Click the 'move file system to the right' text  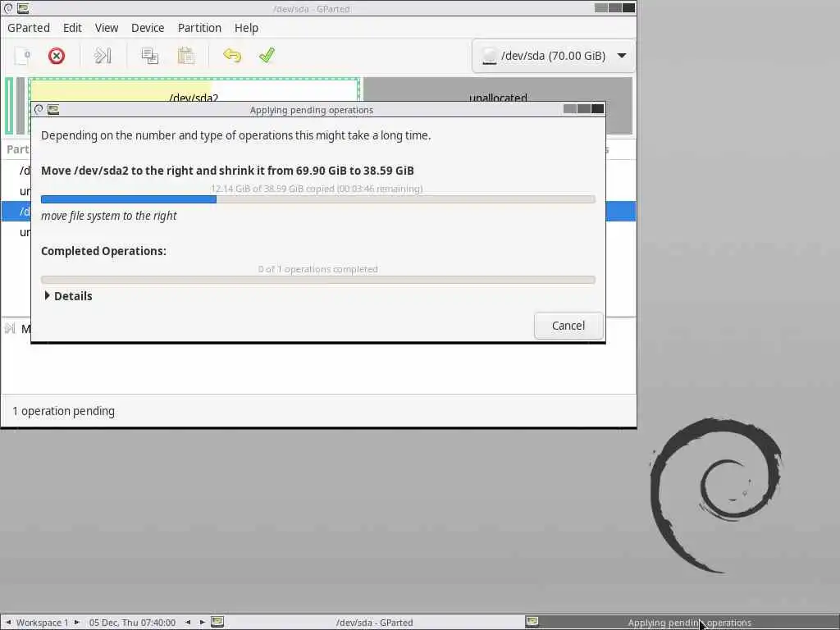point(109,216)
